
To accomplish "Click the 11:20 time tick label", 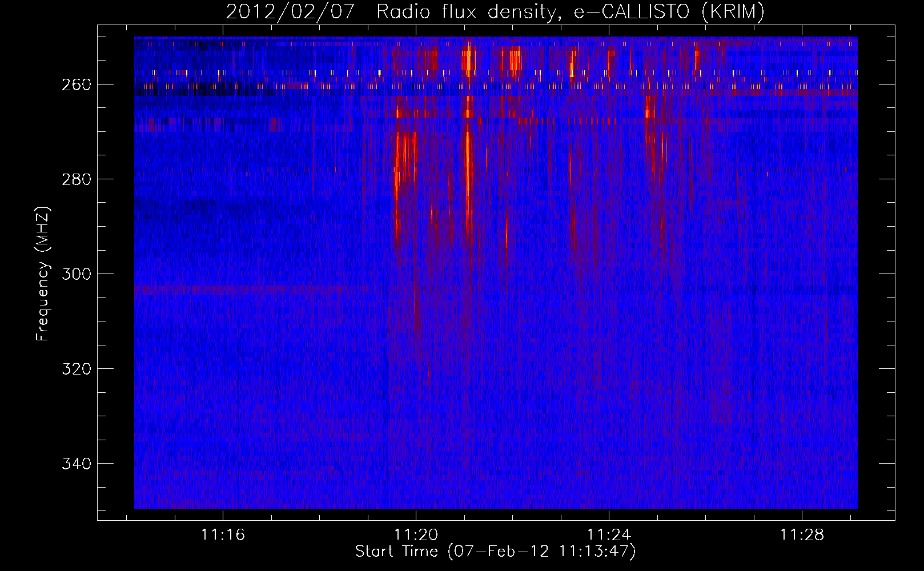I will [x=416, y=534].
